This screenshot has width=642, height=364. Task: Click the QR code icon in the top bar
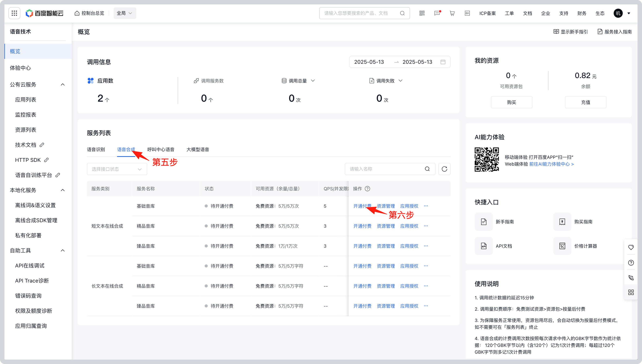click(422, 13)
